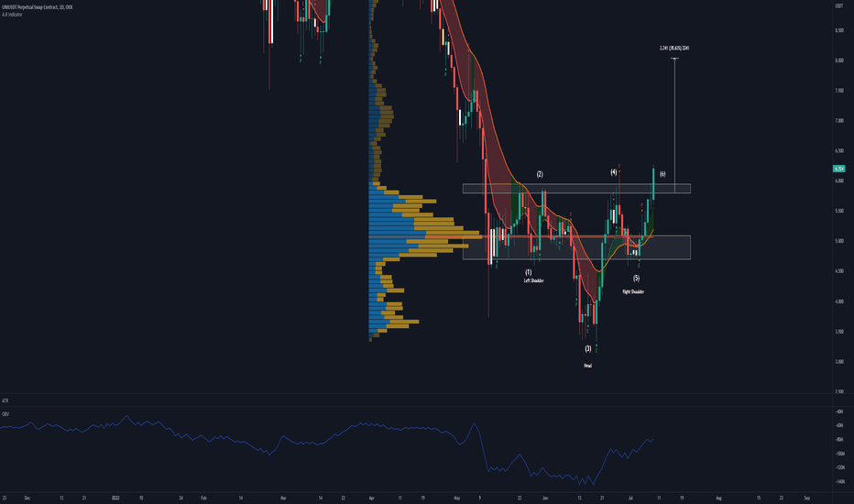Click the -140M OBV axis label
The image size is (854, 504).
pos(839,482)
